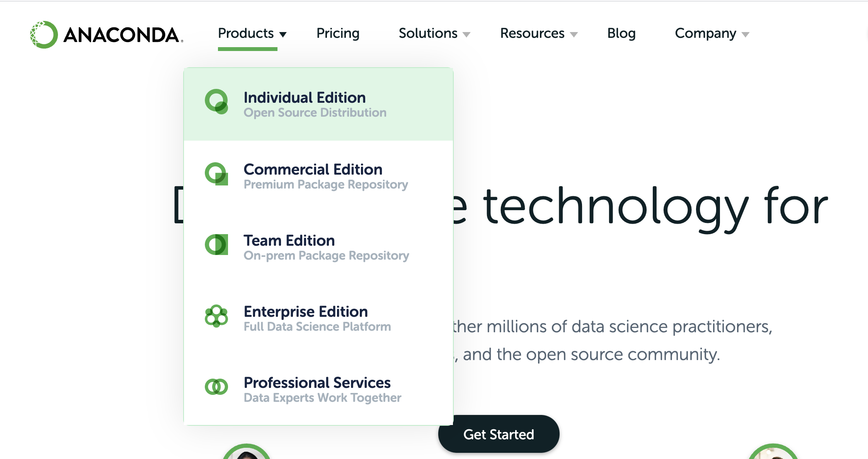Click the Enterprise Edition cluster icon

tap(216, 316)
